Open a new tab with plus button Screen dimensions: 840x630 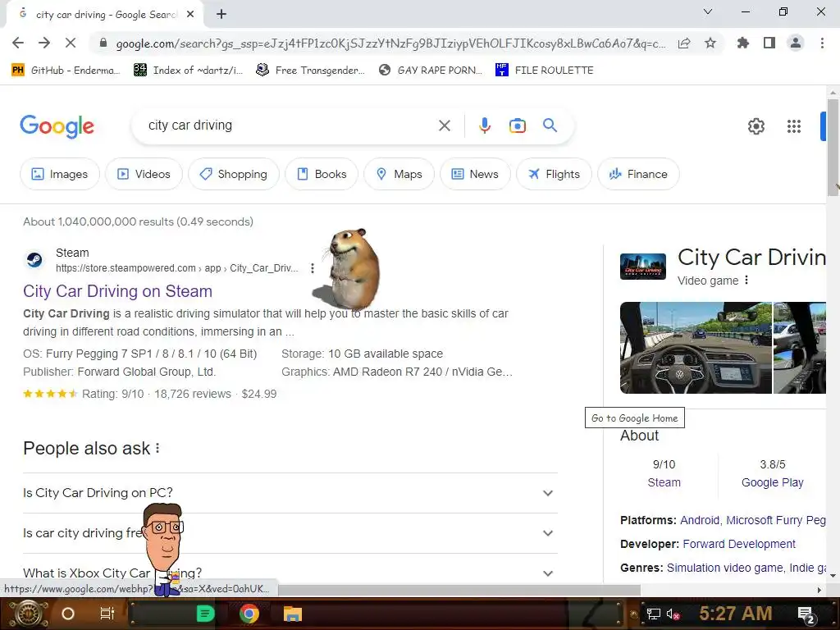tap(221, 15)
